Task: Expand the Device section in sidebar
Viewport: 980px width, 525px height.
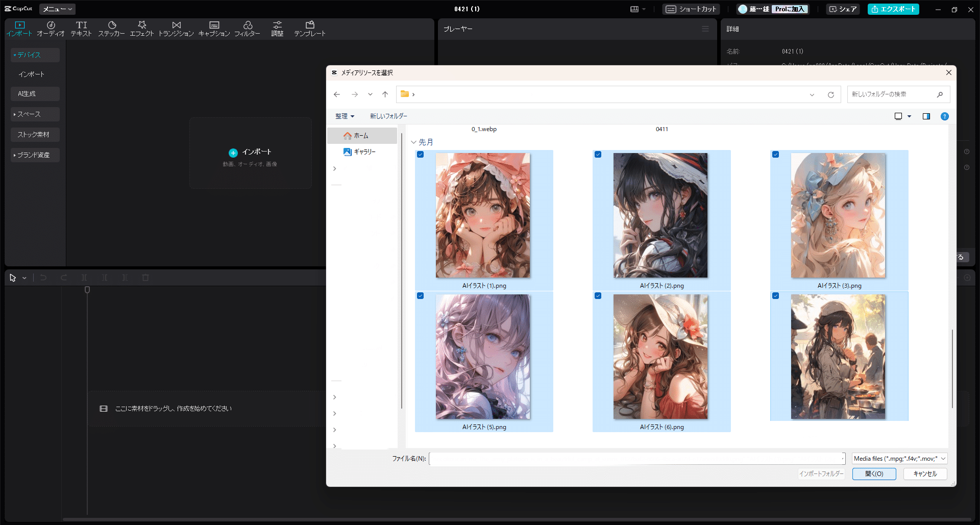Action: pos(35,55)
